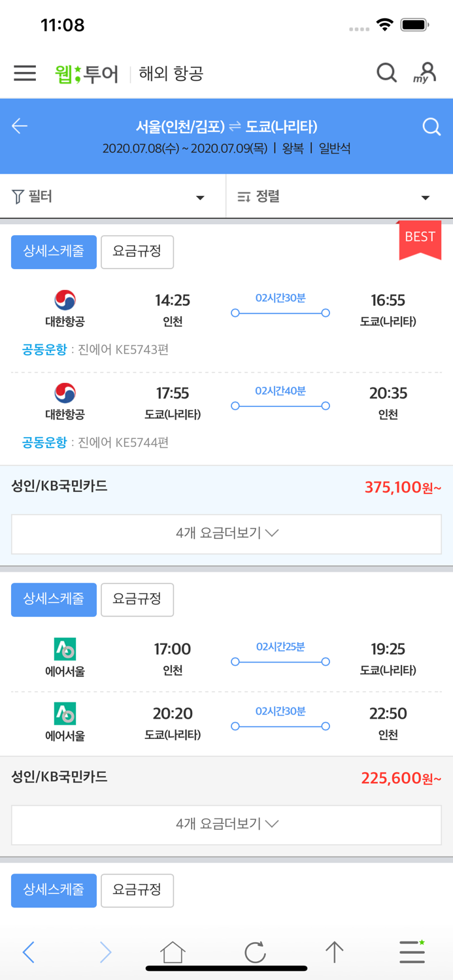453x980 pixels.
Task: Tap the back arrow in the blue header
Action: point(20,126)
